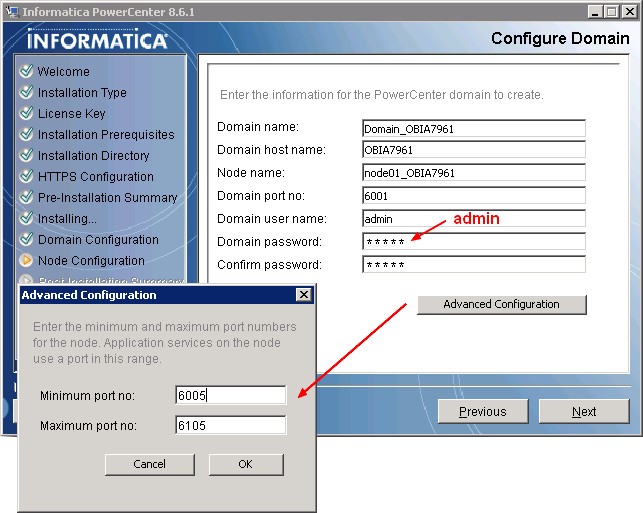
Task: Select the Welcome step label
Action: tap(64, 71)
